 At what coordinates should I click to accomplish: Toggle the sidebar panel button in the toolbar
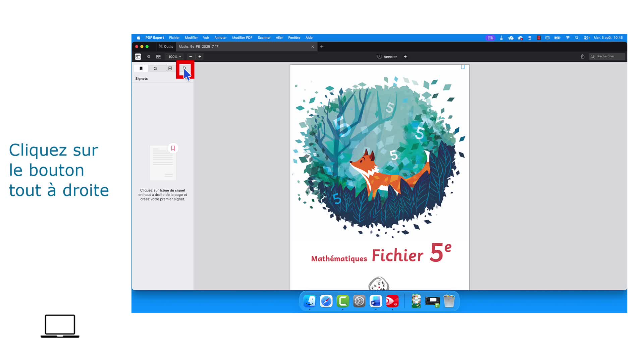click(138, 57)
